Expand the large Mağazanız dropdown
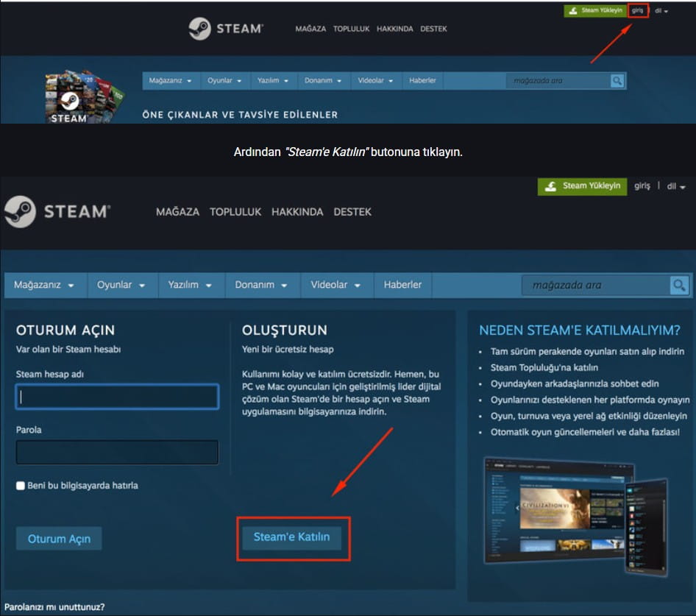 pyautogui.click(x=44, y=285)
